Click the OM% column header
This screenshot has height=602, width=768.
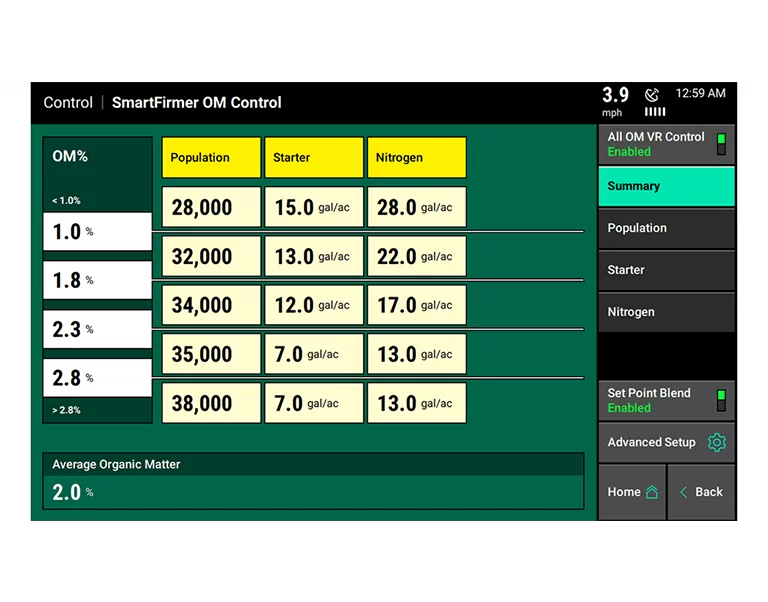[70, 156]
